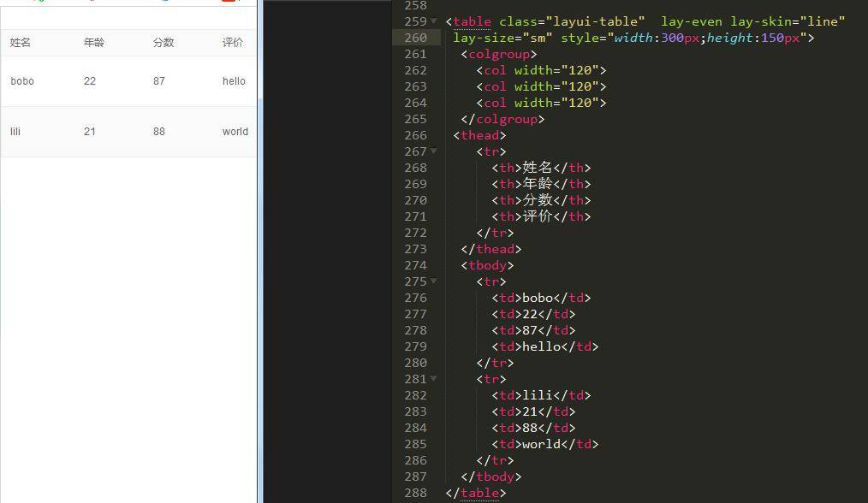Click the th 年龄 code line

[x=541, y=184]
